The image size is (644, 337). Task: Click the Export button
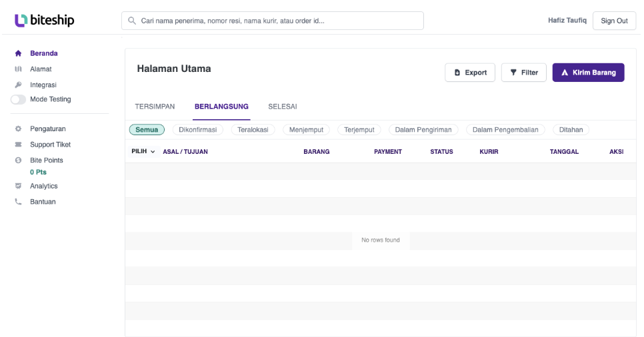point(470,73)
